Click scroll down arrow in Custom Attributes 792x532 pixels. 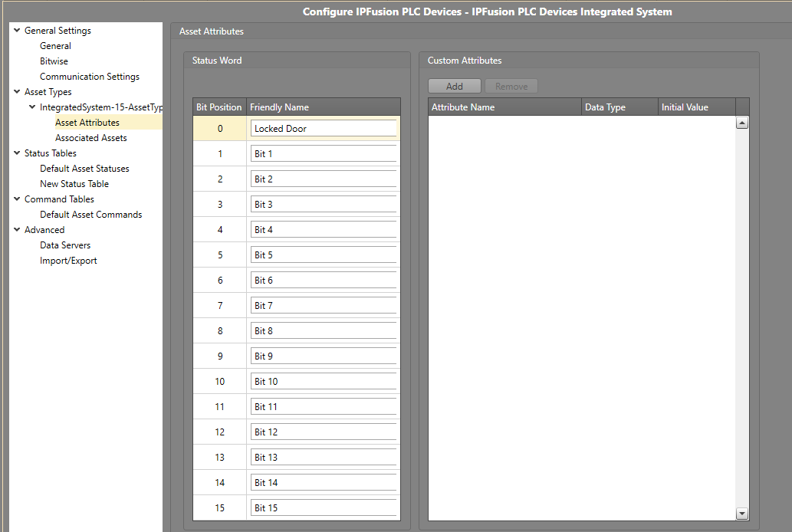[741, 514]
